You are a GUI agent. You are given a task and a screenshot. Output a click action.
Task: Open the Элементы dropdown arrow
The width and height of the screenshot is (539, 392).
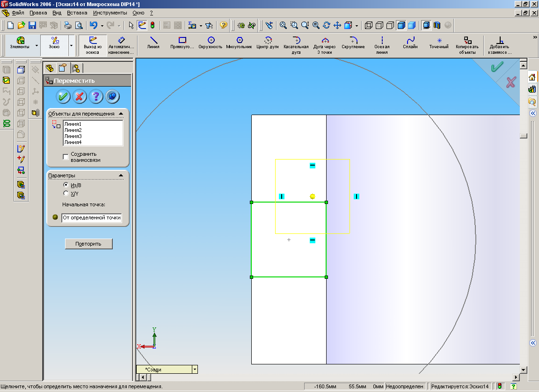(37, 45)
